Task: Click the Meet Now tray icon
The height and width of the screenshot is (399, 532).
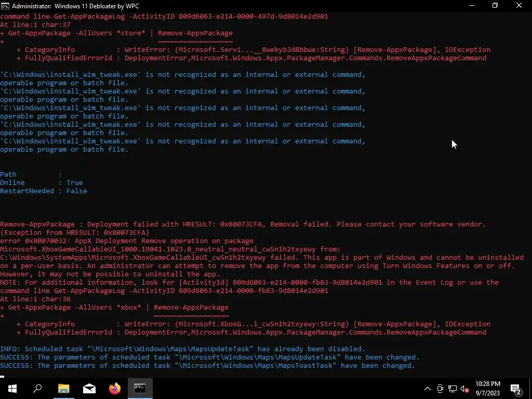Action: [x=440, y=389]
